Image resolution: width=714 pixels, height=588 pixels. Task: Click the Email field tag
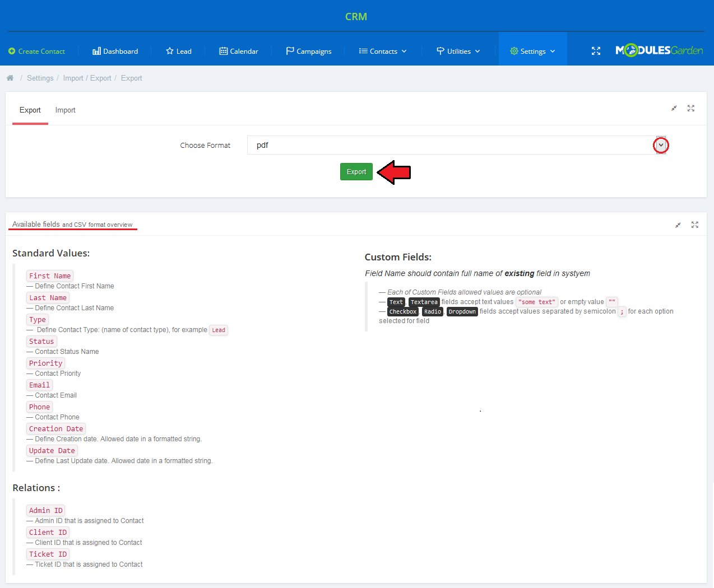coord(39,385)
